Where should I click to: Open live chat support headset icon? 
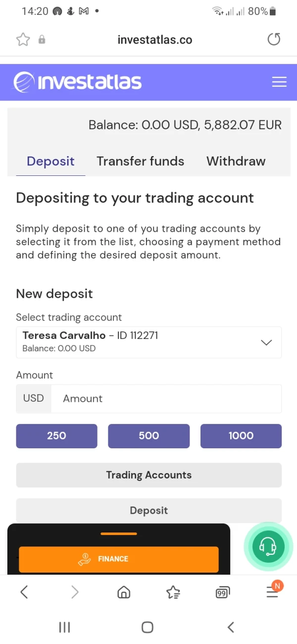click(x=268, y=546)
